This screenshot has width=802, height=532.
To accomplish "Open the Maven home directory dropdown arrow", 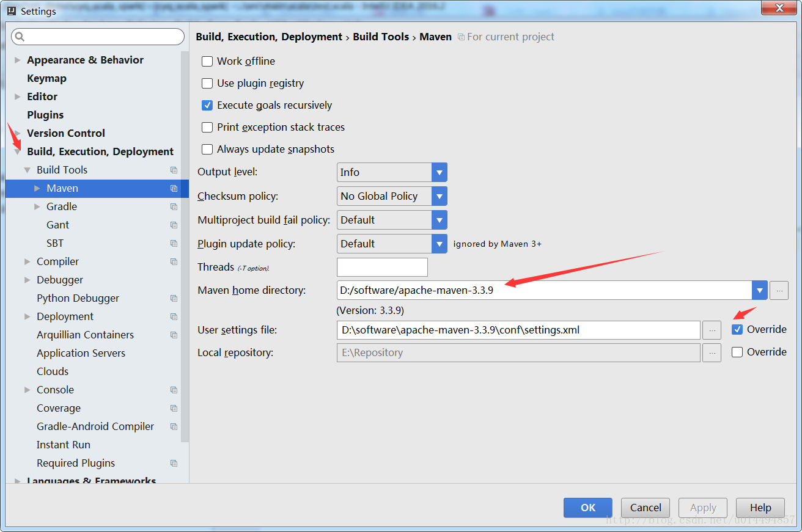I will [759, 290].
